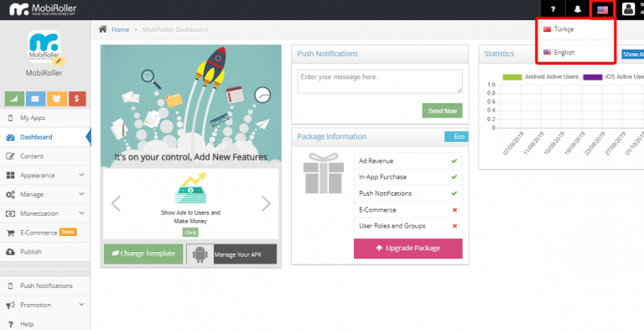Open Content in sidebar

45,156
